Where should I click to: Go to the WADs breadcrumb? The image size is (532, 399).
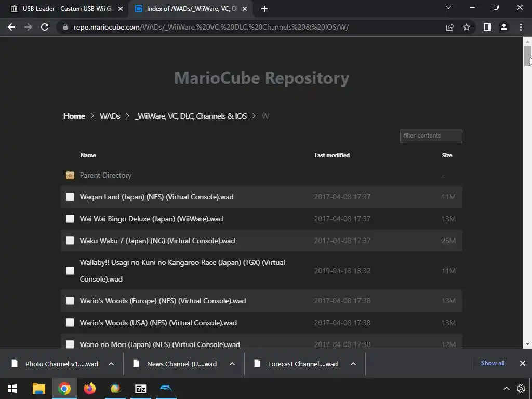[x=110, y=116]
